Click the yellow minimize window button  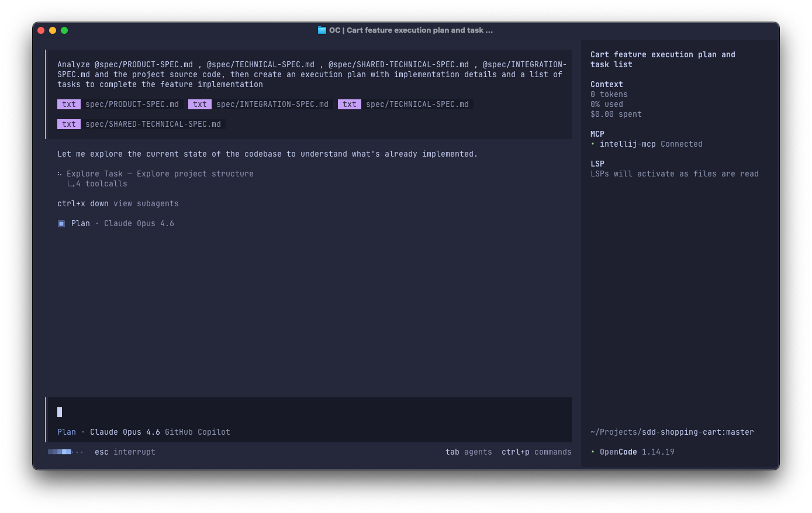pyautogui.click(x=53, y=30)
